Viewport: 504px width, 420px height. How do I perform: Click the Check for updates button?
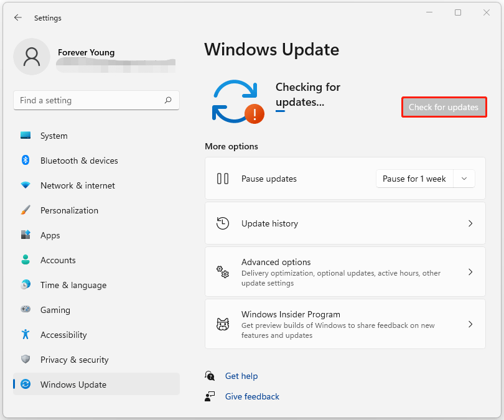(x=444, y=106)
